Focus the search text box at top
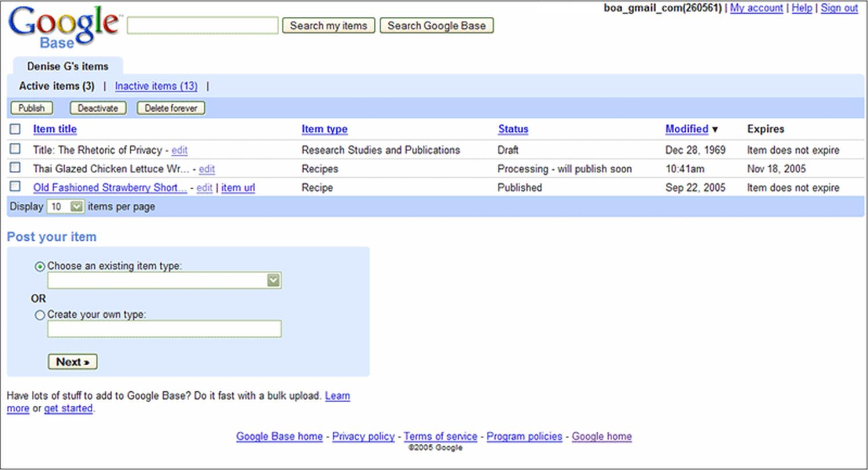 pos(203,26)
